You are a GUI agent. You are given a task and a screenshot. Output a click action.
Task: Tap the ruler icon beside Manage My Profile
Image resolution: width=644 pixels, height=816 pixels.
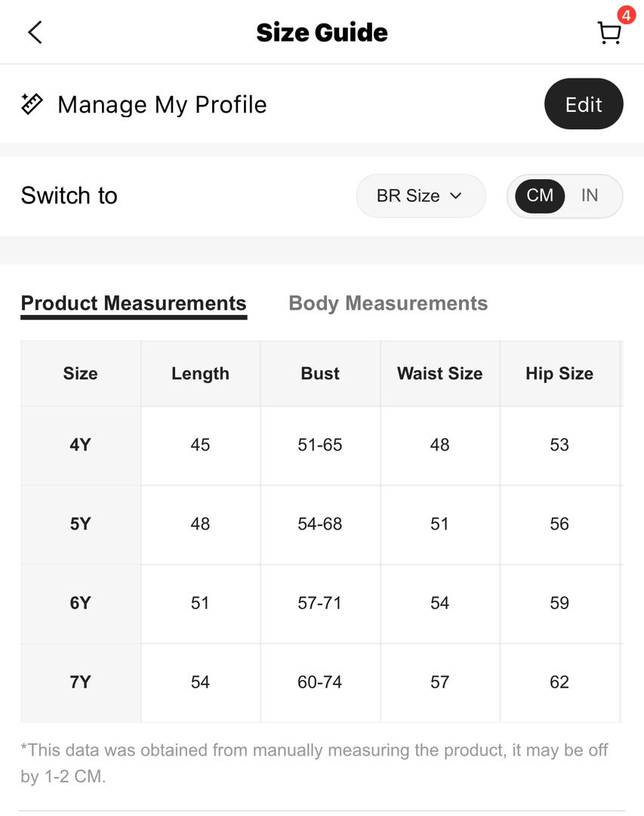[x=32, y=104]
